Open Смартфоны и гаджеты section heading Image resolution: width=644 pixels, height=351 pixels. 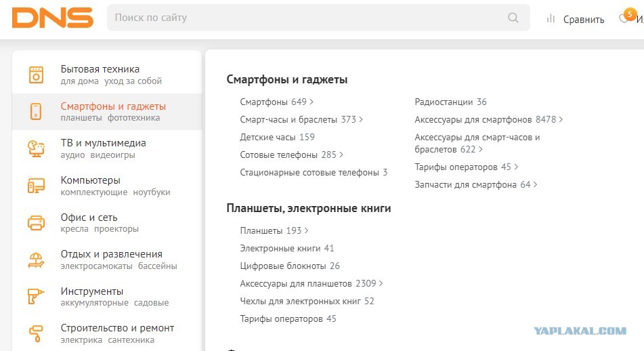286,79
